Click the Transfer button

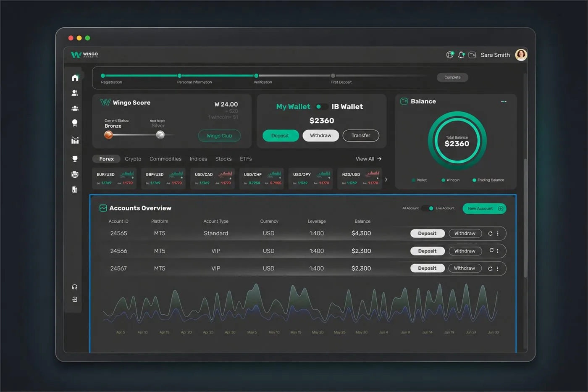(361, 136)
